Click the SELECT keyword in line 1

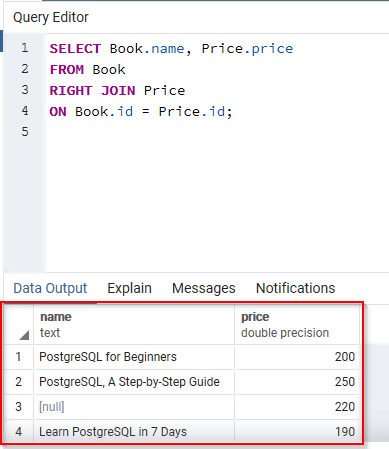pos(75,49)
